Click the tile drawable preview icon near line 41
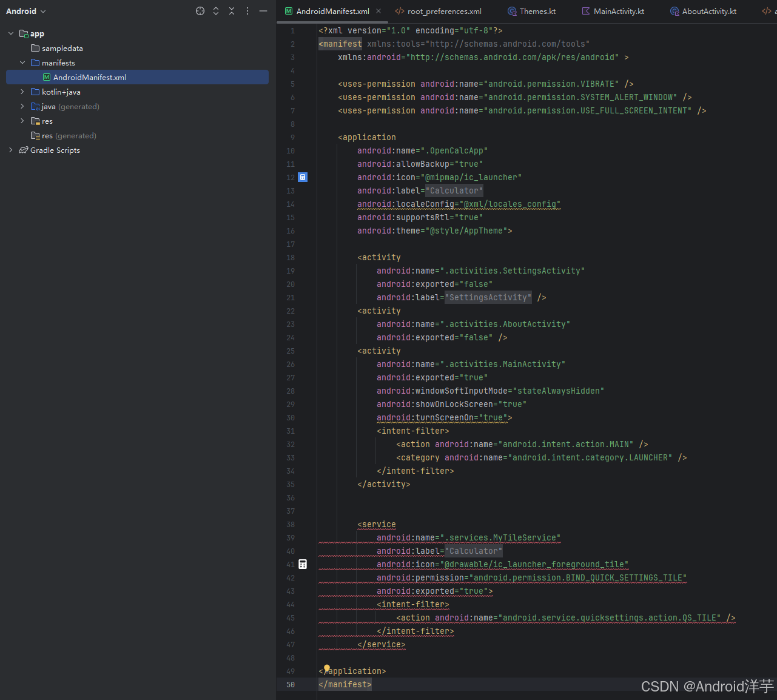The image size is (777, 700). tap(303, 564)
